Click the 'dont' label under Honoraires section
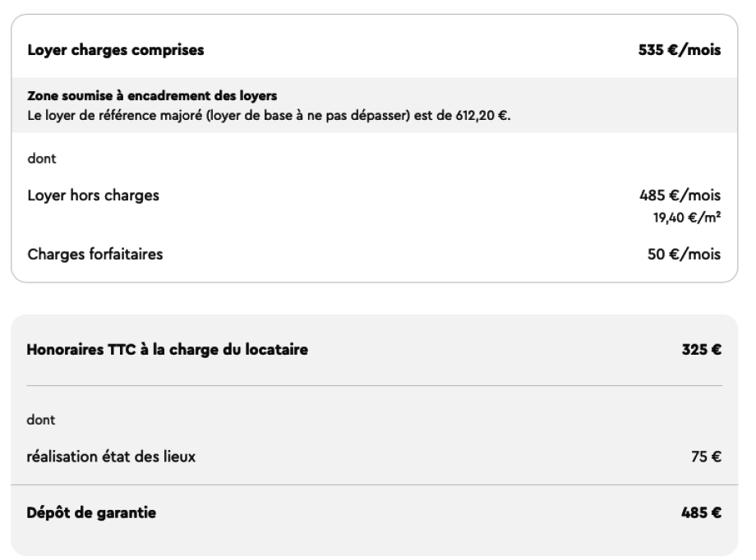The image size is (756, 560). 40,420
